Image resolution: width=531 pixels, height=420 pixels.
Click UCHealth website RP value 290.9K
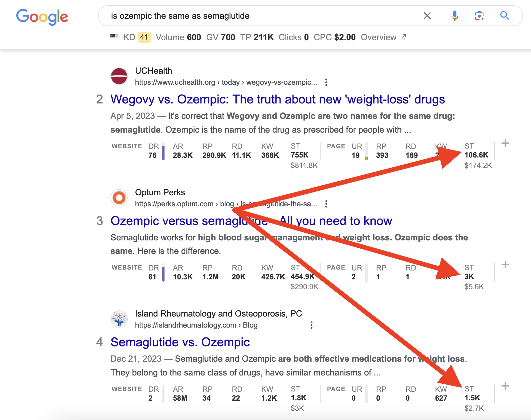pos(214,155)
